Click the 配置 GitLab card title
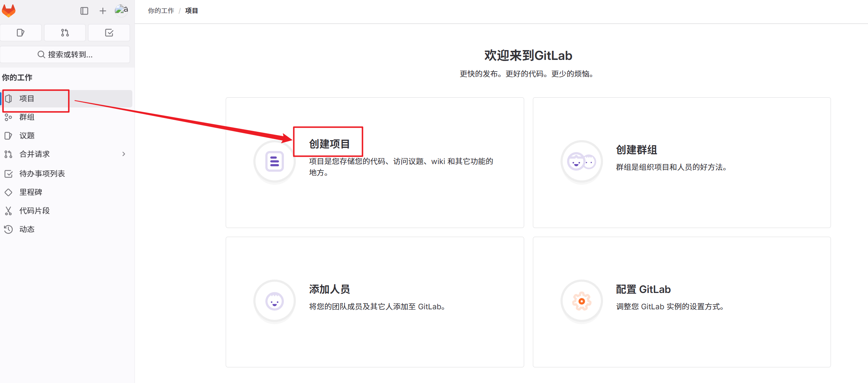868x383 pixels. click(643, 289)
